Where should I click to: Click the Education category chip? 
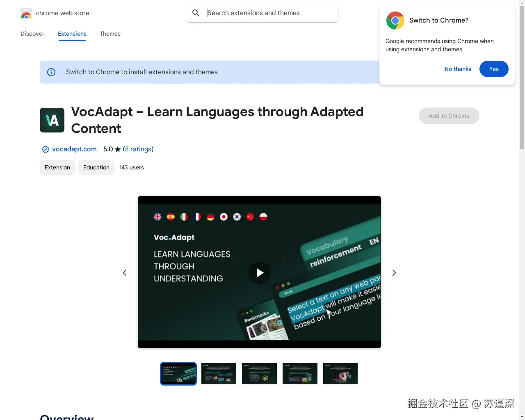96,167
